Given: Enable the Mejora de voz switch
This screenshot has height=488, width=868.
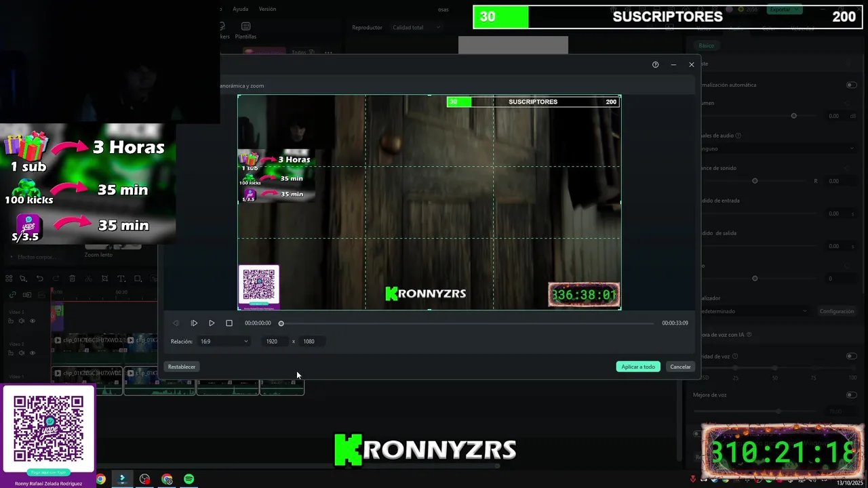Looking at the screenshot, I should [851, 394].
